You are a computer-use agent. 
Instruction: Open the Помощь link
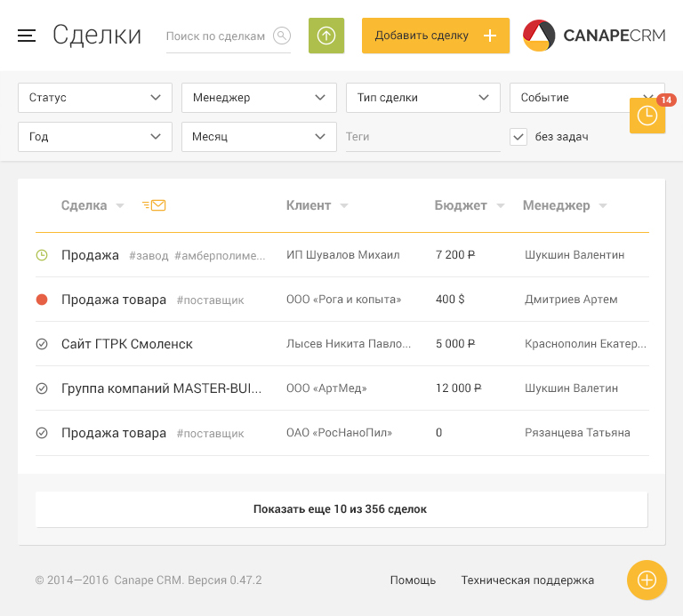pos(413,580)
